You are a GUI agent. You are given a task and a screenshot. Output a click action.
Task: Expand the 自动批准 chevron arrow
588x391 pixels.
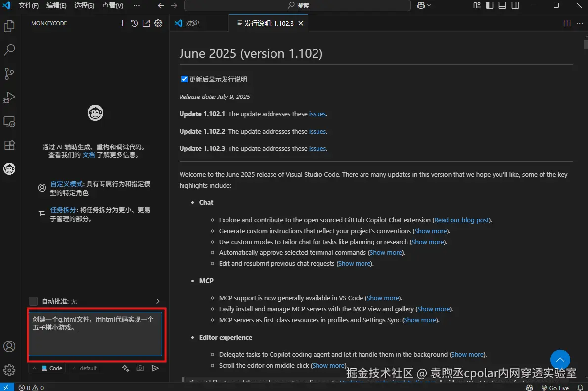coord(157,301)
